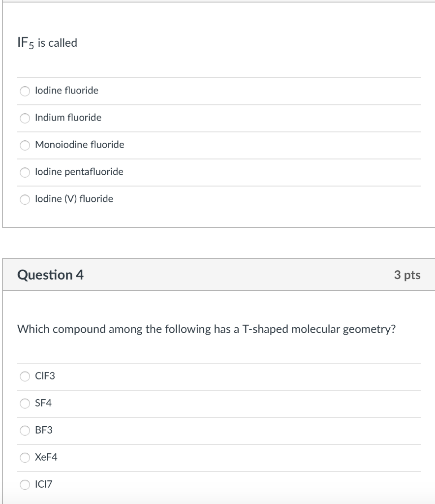435x504 pixels.
Task: Select the Monoiodine fluoride answer option
Action: [25, 145]
